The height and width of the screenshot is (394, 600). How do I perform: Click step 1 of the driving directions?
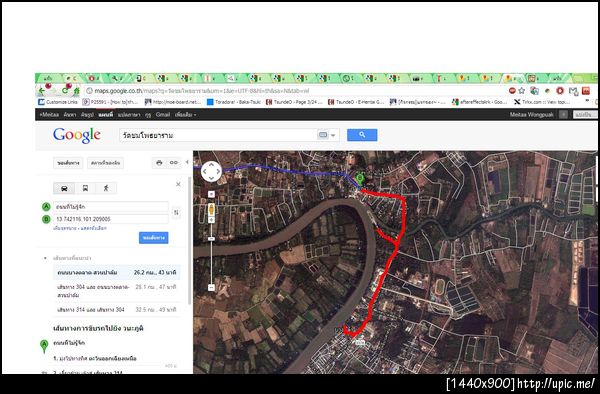pyautogui.click(x=95, y=358)
